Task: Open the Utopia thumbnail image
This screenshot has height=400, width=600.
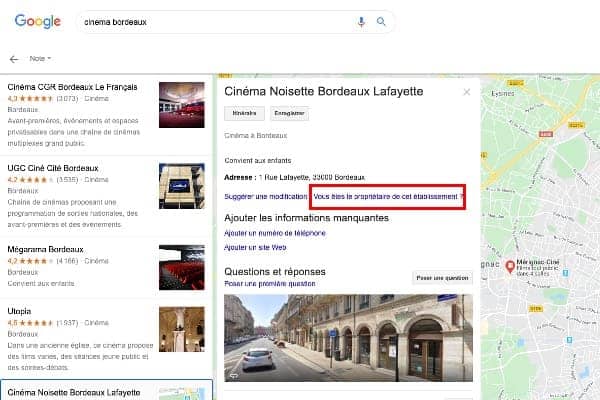Action: pyautogui.click(x=182, y=329)
